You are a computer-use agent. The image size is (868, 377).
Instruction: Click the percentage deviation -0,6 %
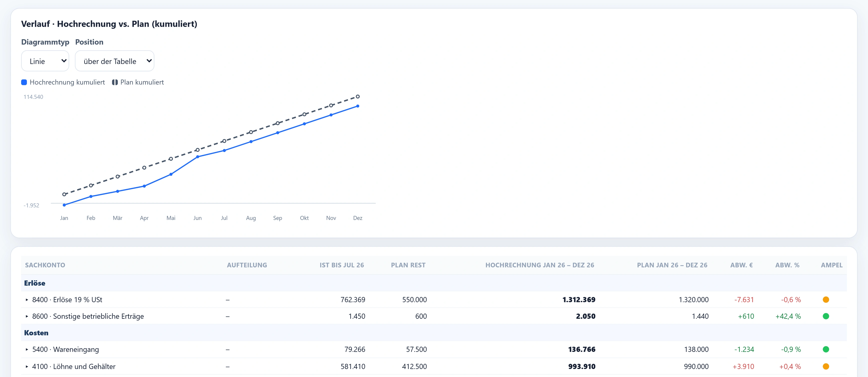point(791,300)
